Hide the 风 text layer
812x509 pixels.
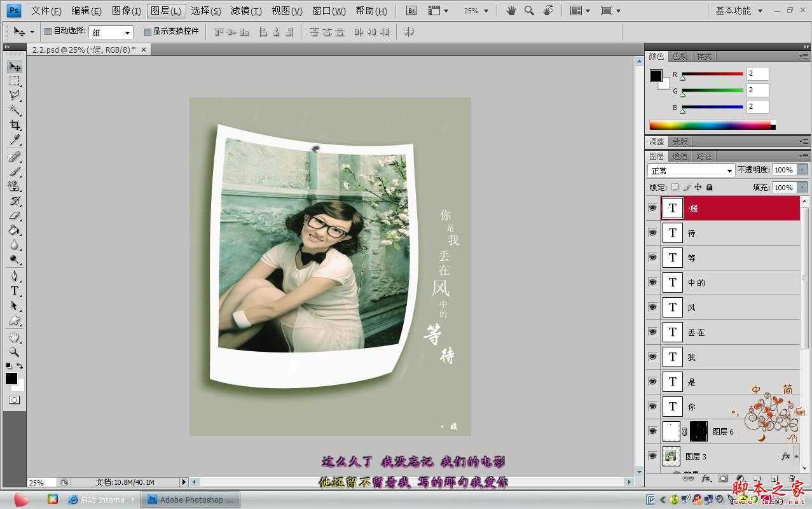click(652, 307)
